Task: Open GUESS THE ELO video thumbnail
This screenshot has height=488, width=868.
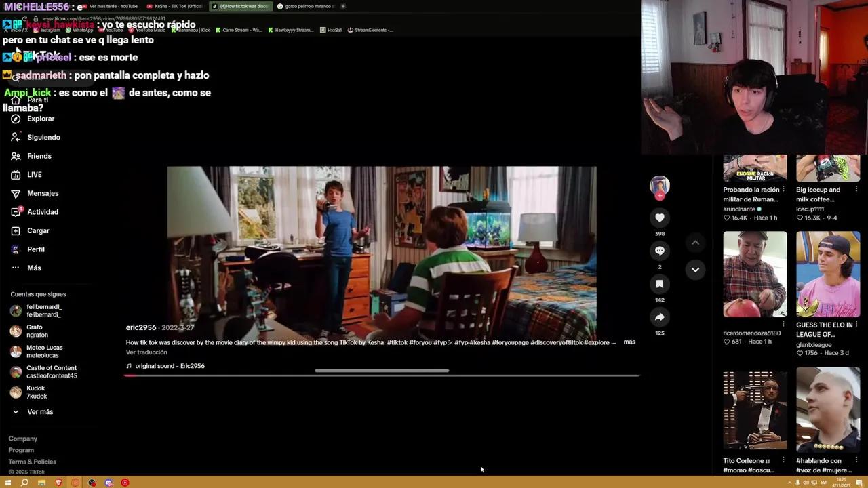Action: point(828,274)
